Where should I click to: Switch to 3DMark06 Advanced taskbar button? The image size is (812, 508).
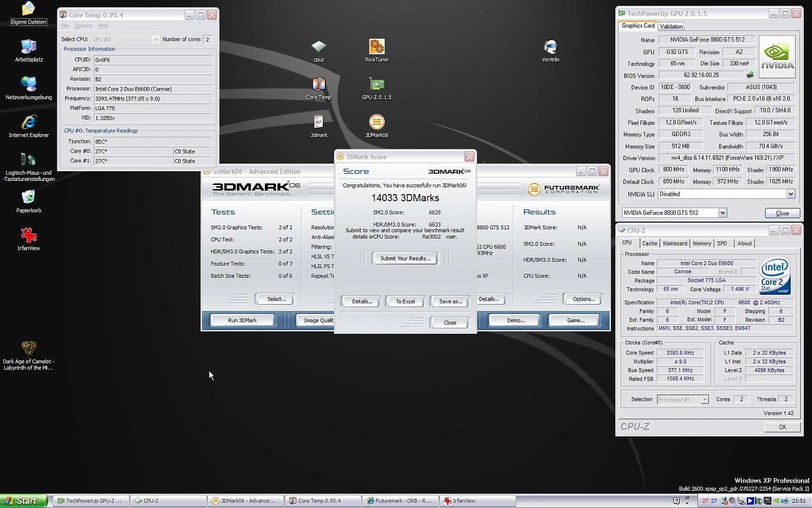click(245, 501)
